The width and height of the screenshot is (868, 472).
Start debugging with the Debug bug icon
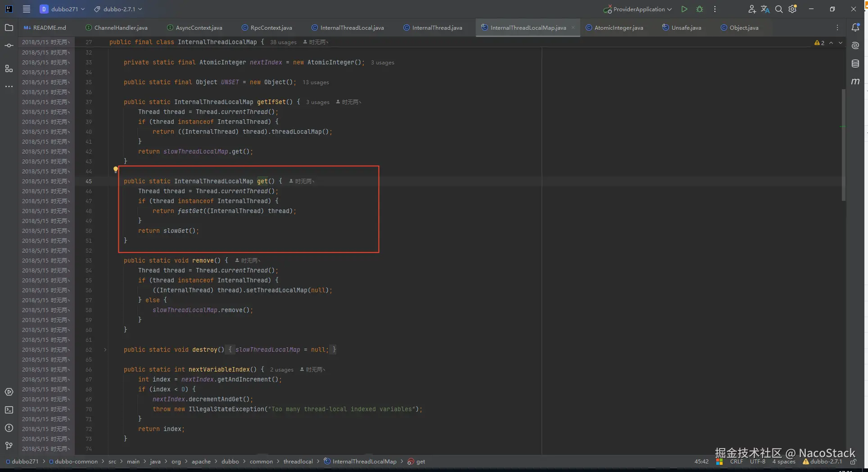(x=700, y=9)
